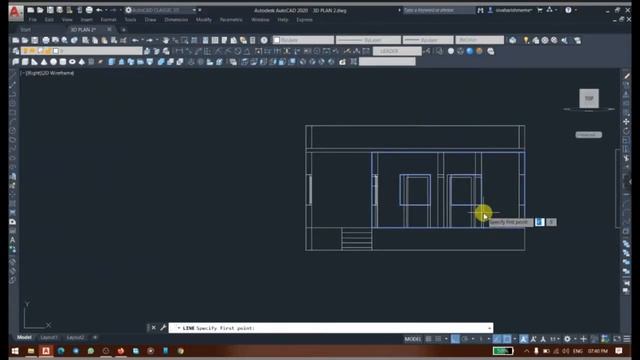Close the command line with X
Viewport: 640px width, 360px height.
click(153, 327)
